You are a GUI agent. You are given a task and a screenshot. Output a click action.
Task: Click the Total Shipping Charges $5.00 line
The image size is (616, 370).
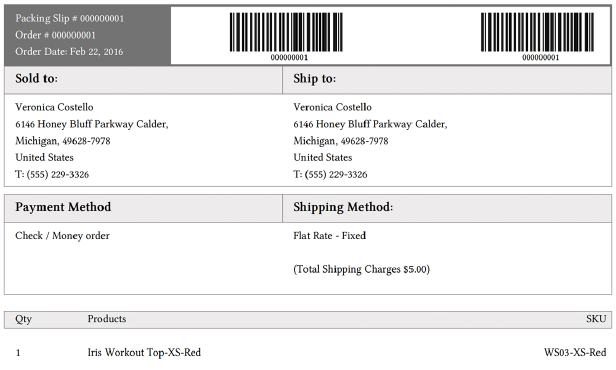(x=361, y=269)
